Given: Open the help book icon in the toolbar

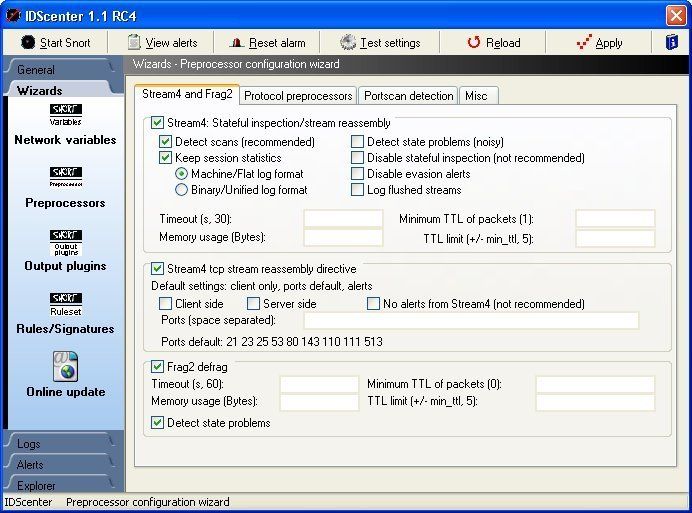Looking at the screenshot, I should click(x=672, y=42).
